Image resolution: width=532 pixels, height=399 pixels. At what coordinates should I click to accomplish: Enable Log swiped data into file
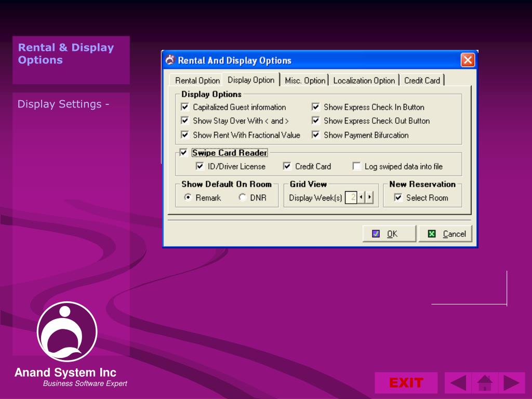tap(356, 166)
